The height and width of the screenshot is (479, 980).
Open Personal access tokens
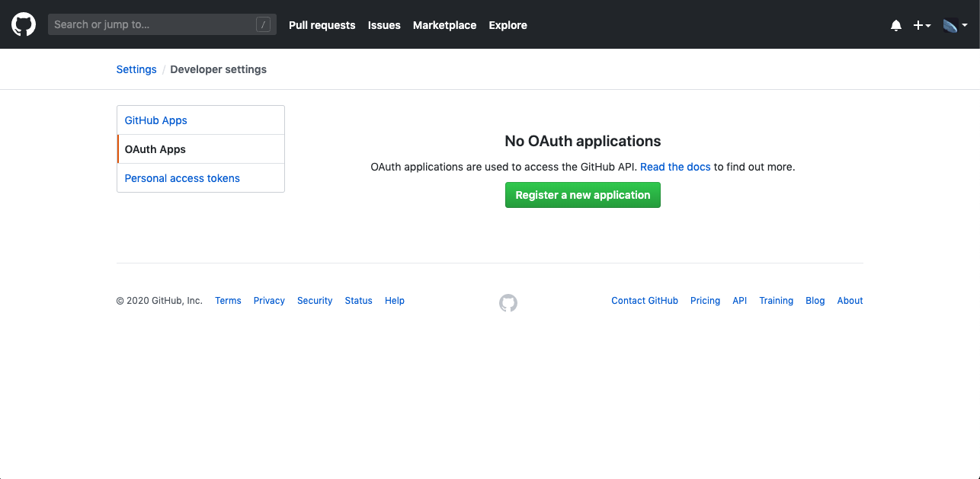200,178
